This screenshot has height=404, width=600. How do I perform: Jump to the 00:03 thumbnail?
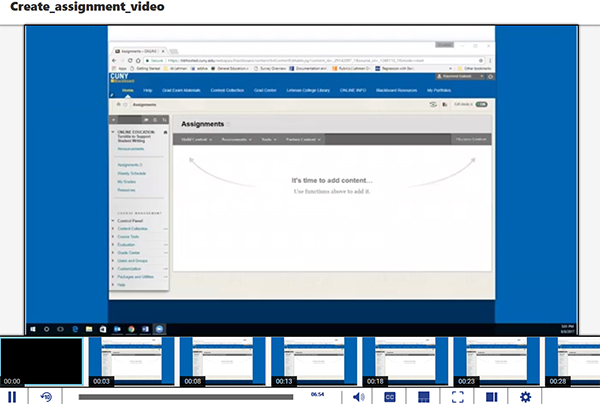128,361
